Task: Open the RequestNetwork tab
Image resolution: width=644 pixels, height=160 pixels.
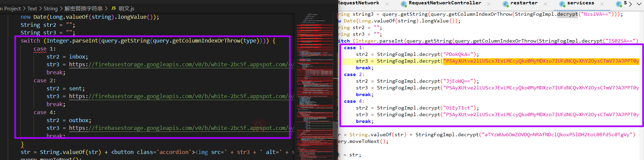Action: tap(359, 3)
